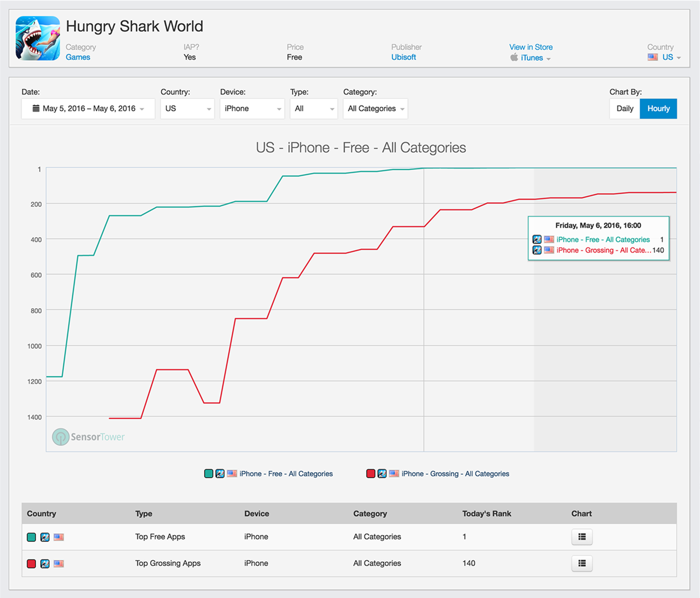Click rank value 1 in the Top Free Apps row
Image resolution: width=700 pixels, height=598 pixels.
(x=464, y=537)
